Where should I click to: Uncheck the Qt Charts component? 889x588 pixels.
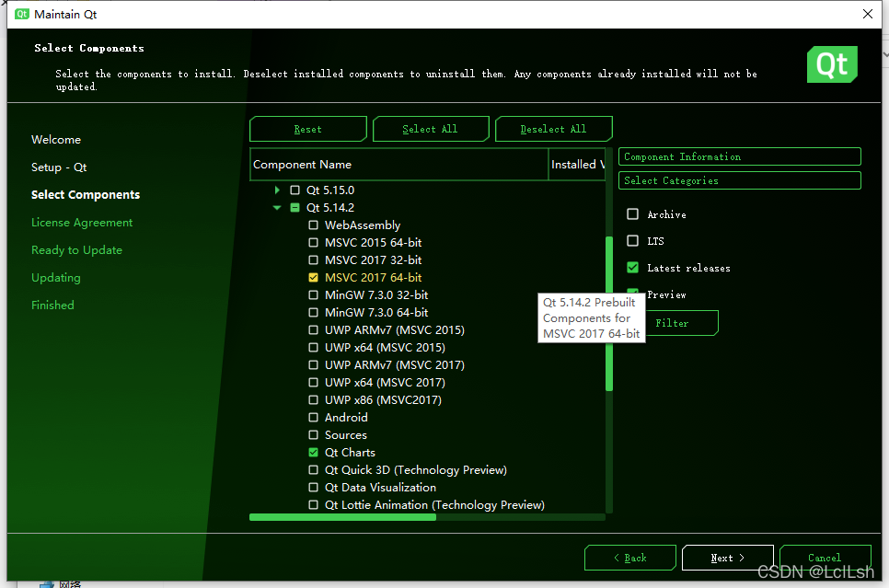(313, 453)
